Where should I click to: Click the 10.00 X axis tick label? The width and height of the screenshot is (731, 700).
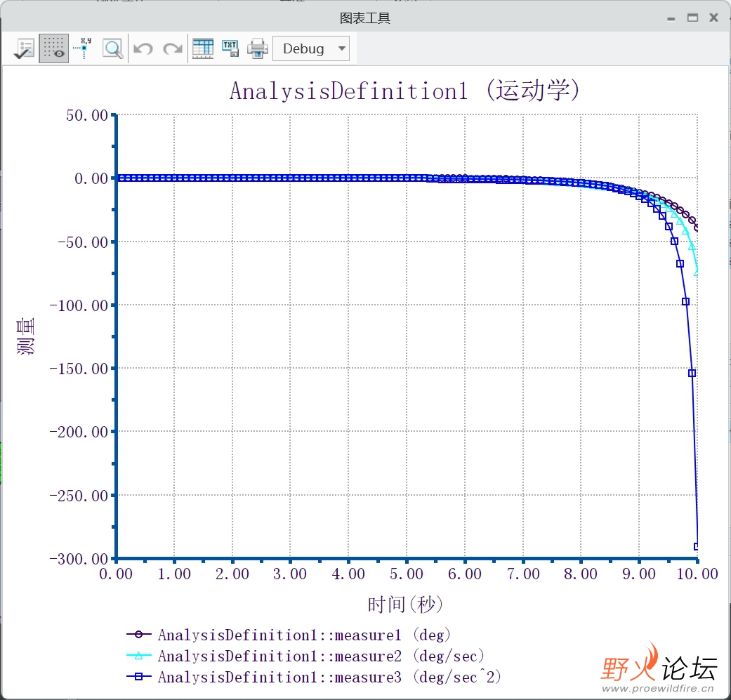click(x=697, y=574)
